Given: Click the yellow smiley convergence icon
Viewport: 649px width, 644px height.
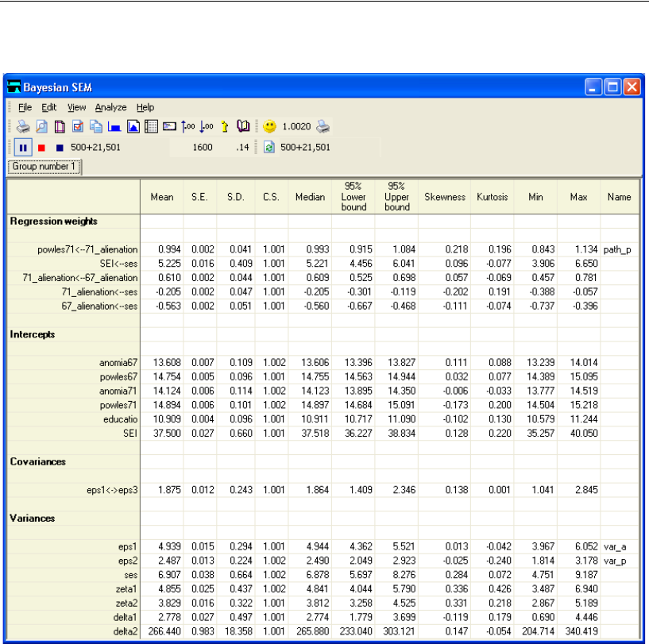Looking at the screenshot, I should click(270, 127).
